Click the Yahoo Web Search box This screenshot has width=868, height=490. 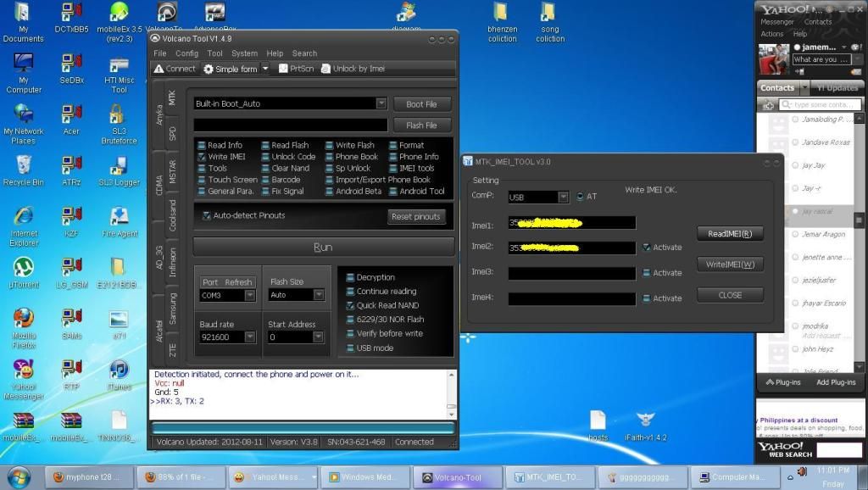coord(839,449)
